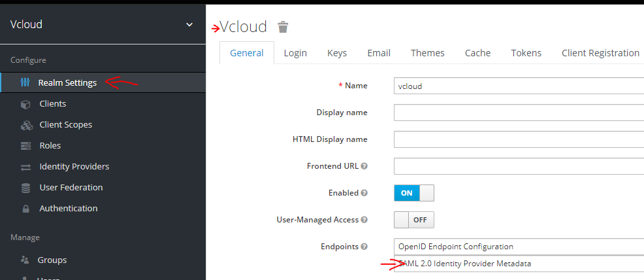The height and width of the screenshot is (280, 644).
Task: Click the User Federation database icon
Action: click(x=25, y=188)
